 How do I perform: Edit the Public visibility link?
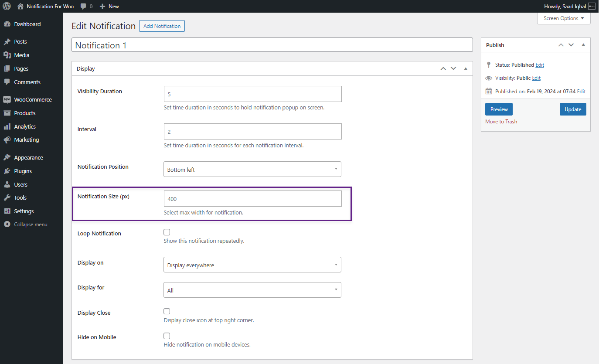coord(536,78)
